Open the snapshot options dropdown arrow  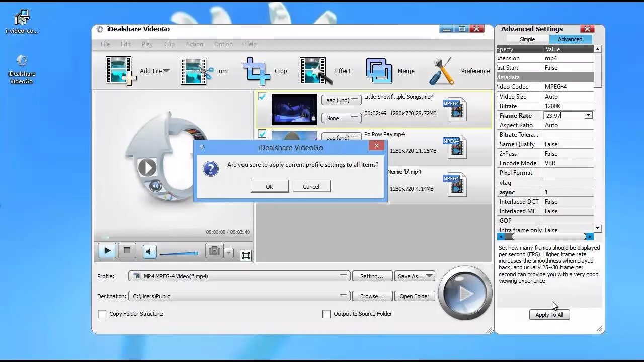pyautogui.click(x=228, y=253)
